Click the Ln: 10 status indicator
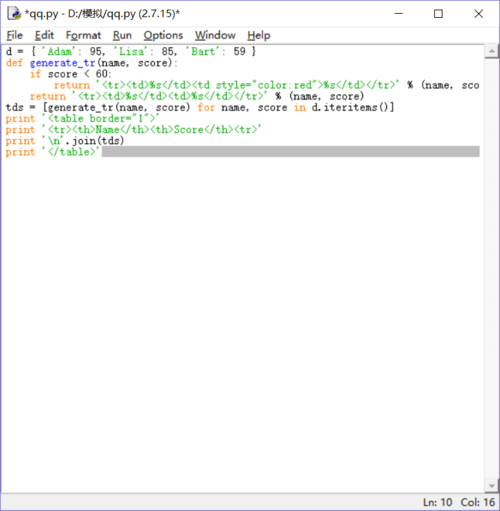This screenshot has width=500, height=511. coord(438,502)
